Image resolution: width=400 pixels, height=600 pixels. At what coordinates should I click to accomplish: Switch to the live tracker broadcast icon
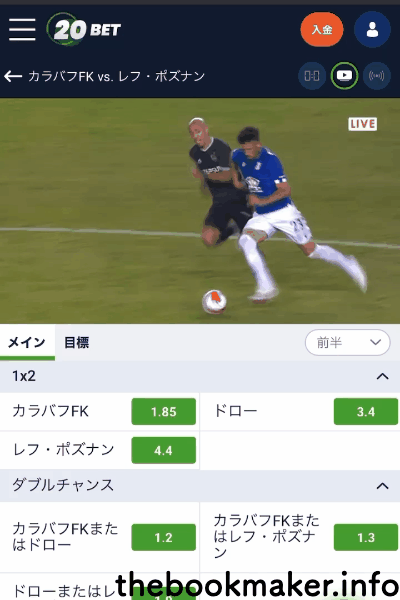[x=376, y=76]
